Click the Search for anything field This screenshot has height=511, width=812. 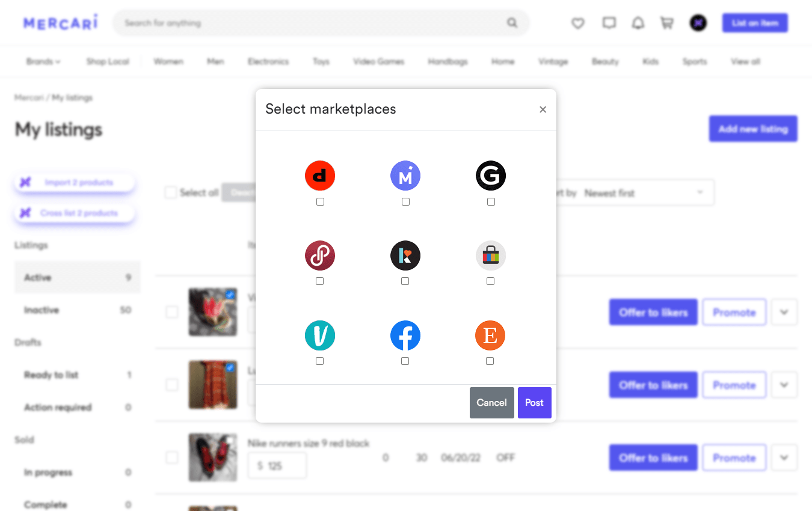click(321, 23)
